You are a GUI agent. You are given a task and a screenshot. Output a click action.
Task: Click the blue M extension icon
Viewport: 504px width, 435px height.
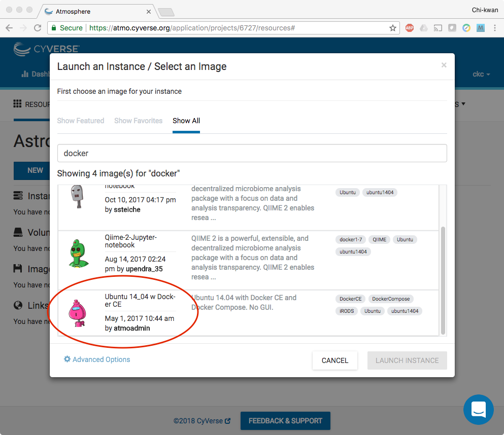pyautogui.click(x=481, y=28)
